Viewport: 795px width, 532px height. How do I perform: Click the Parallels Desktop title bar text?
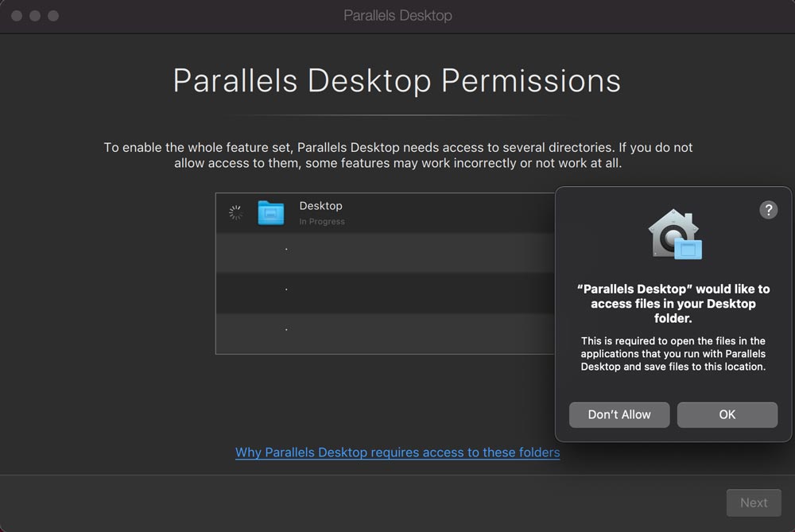397,15
